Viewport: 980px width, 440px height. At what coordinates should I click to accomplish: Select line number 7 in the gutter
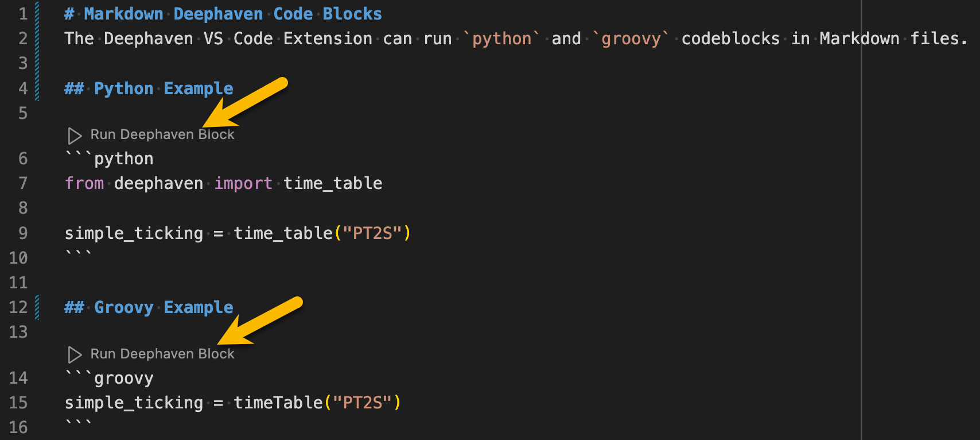pyautogui.click(x=23, y=183)
